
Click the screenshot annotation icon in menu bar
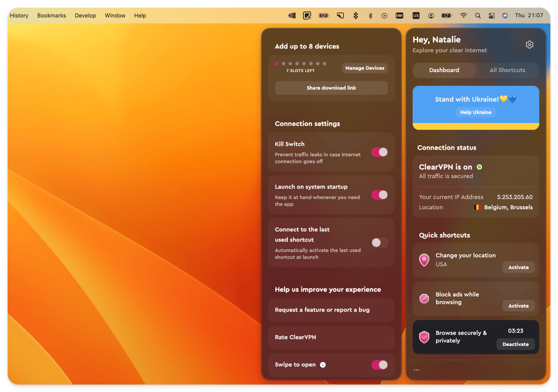click(307, 15)
